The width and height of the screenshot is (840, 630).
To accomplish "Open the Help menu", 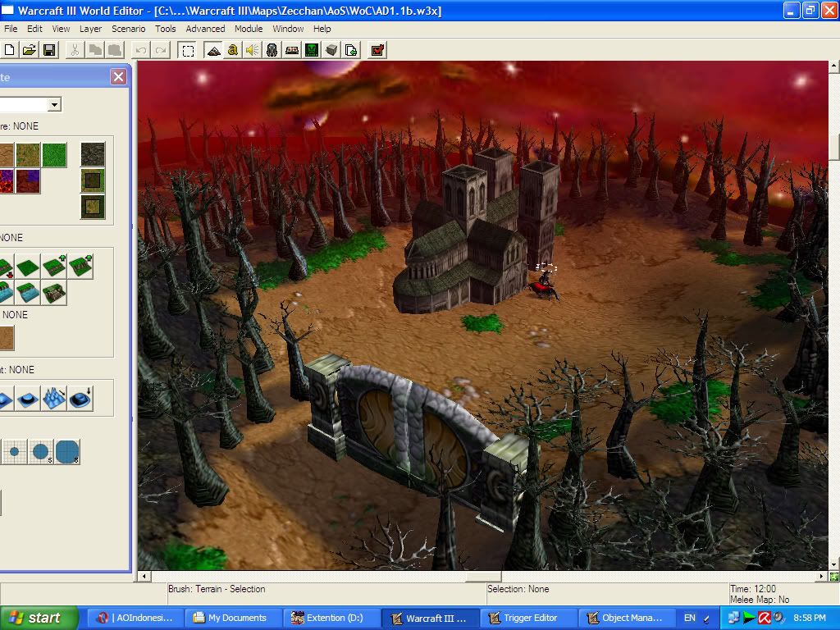I will pos(322,29).
